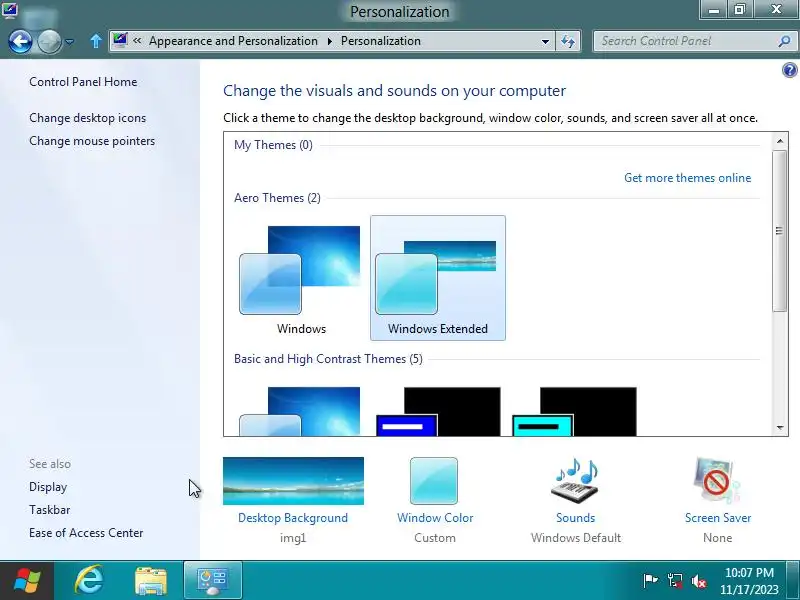
Task: Click the Screen Saver link text
Action: coord(718,518)
